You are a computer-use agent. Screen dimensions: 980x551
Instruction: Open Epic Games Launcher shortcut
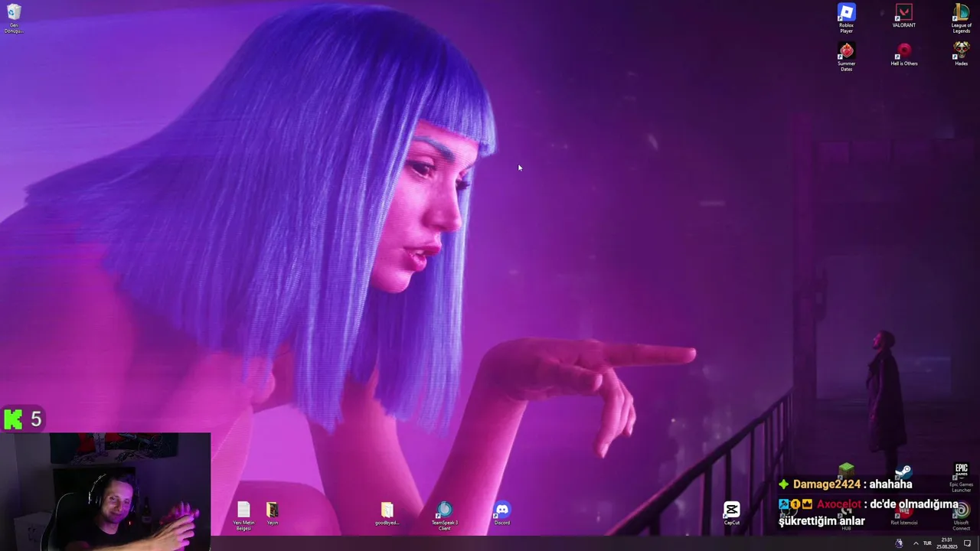[961, 478]
